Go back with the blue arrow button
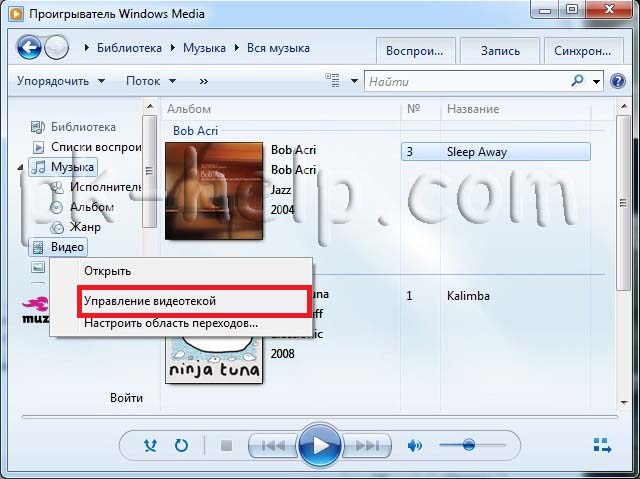The height and width of the screenshot is (479, 640). coord(29,48)
